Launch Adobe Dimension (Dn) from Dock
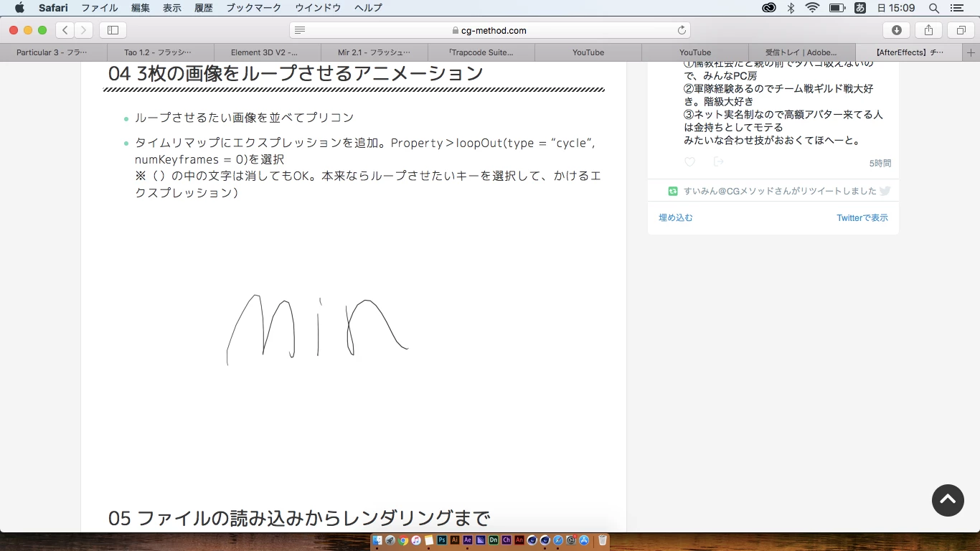 pos(494,540)
